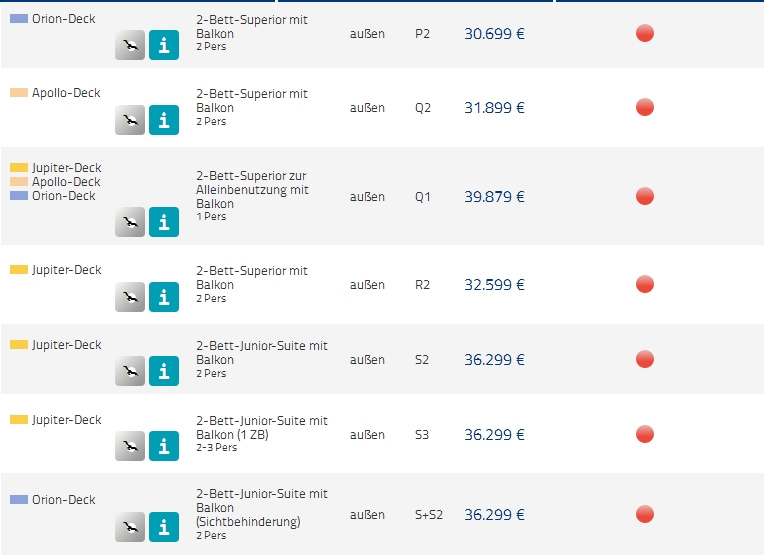Image resolution: width=764 pixels, height=560 pixels.
Task: Show info for the Q1 single-use cabin
Action: [164, 222]
